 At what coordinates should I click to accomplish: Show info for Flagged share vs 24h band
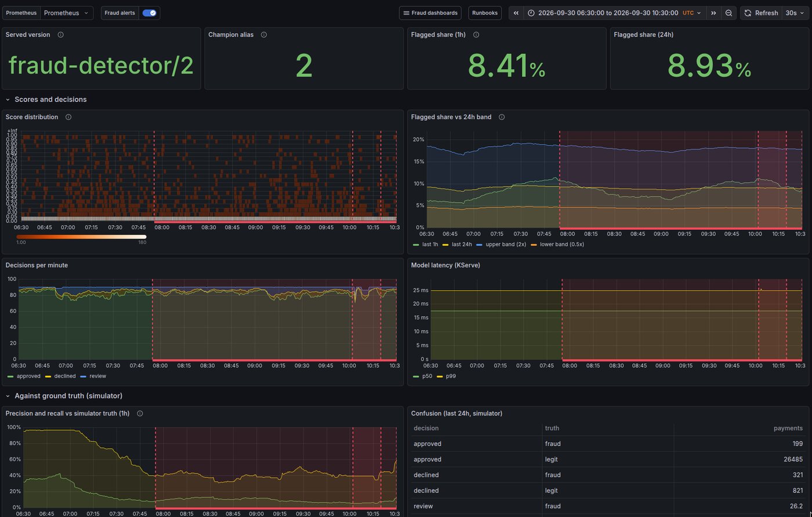tap(502, 117)
